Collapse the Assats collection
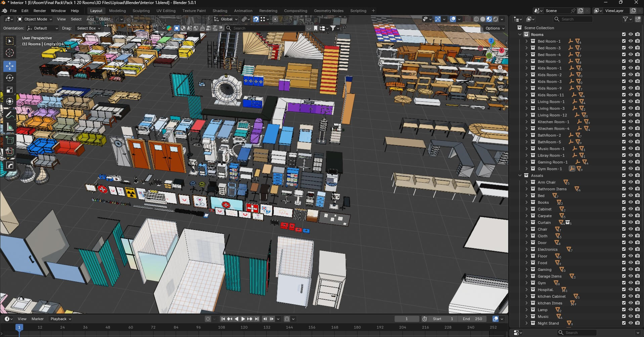This screenshot has width=644, height=337. 520,176
